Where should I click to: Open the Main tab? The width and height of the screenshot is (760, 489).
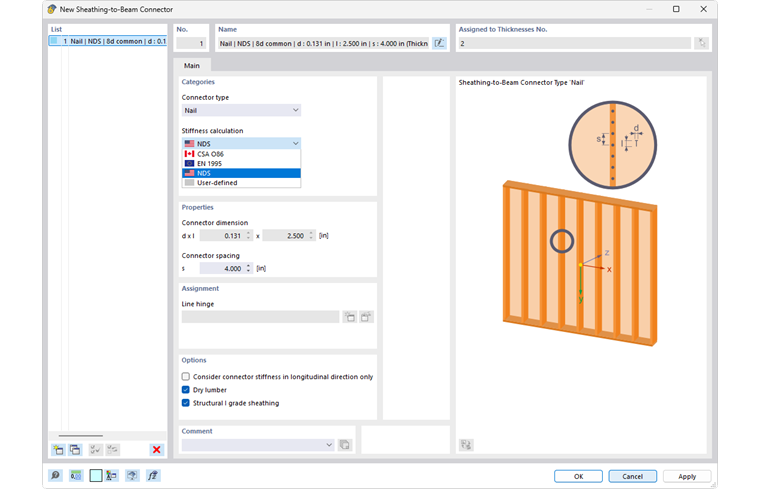(192, 65)
